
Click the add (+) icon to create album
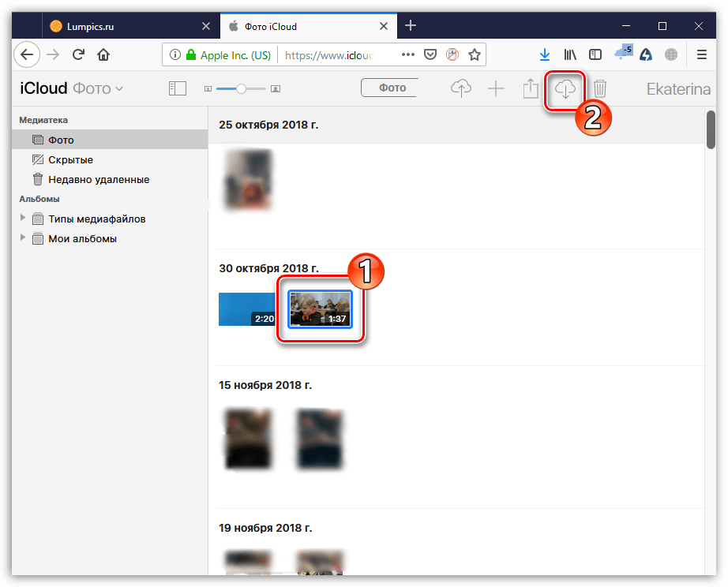pos(496,89)
